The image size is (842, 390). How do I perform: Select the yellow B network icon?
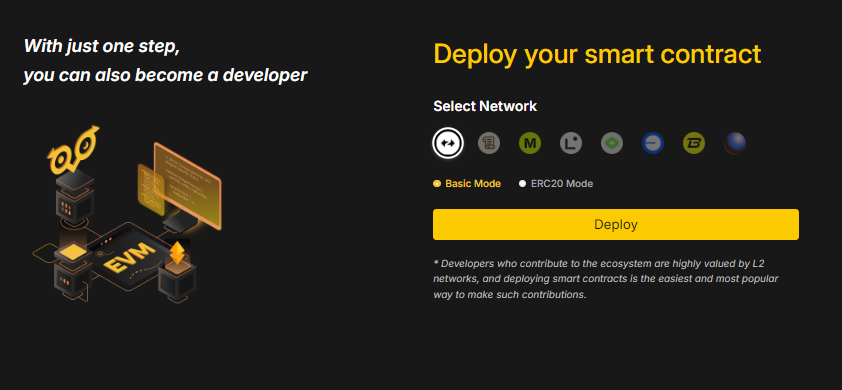click(694, 143)
